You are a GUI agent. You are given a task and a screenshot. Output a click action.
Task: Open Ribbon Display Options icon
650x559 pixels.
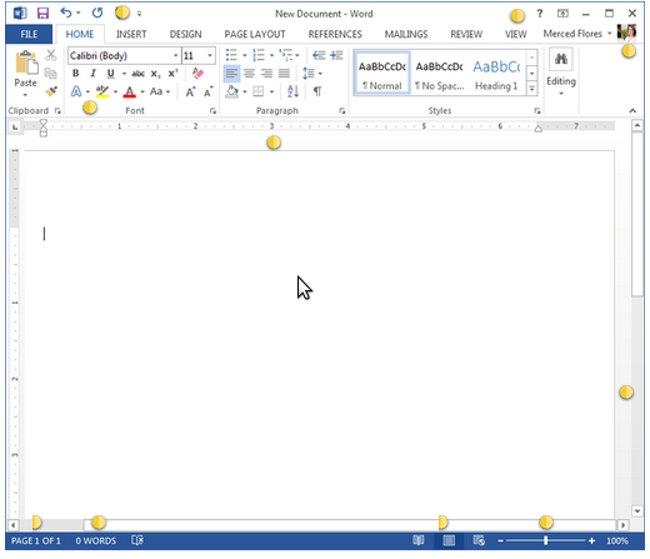(563, 14)
